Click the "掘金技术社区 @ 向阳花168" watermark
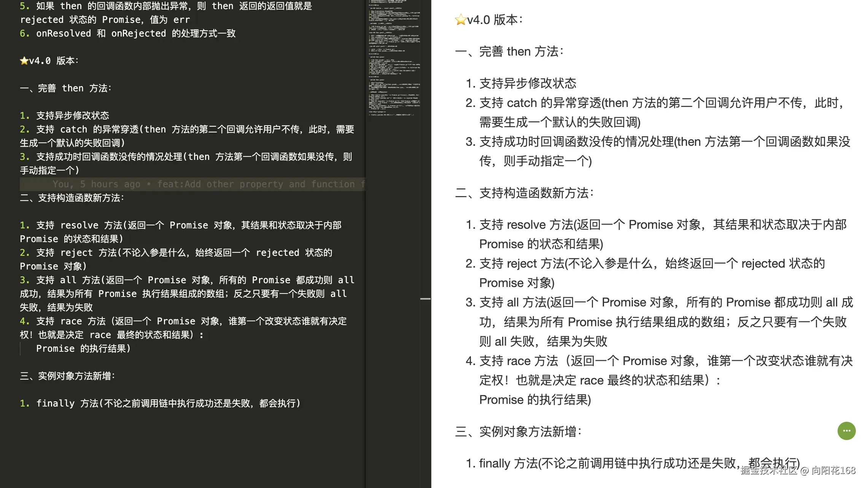Screen dimensions: 868x488 [x=798, y=471]
